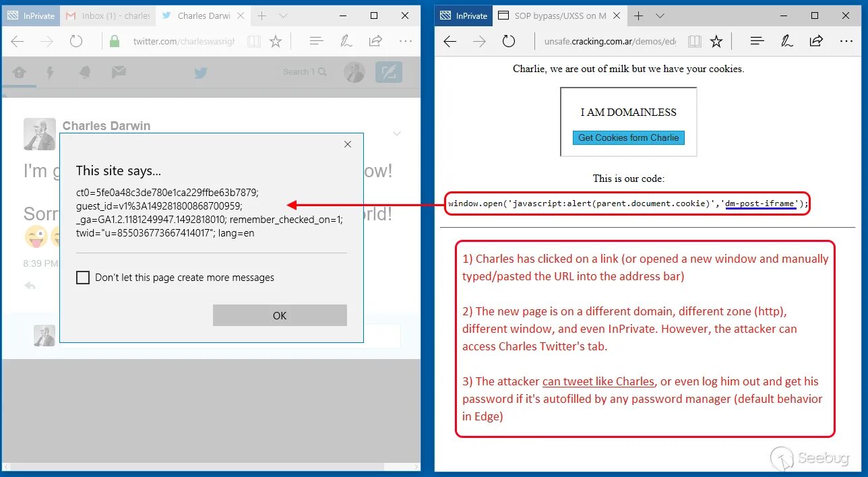Switch to Inbox (1) Gmail tab

pyautogui.click(x=108, y=15)
